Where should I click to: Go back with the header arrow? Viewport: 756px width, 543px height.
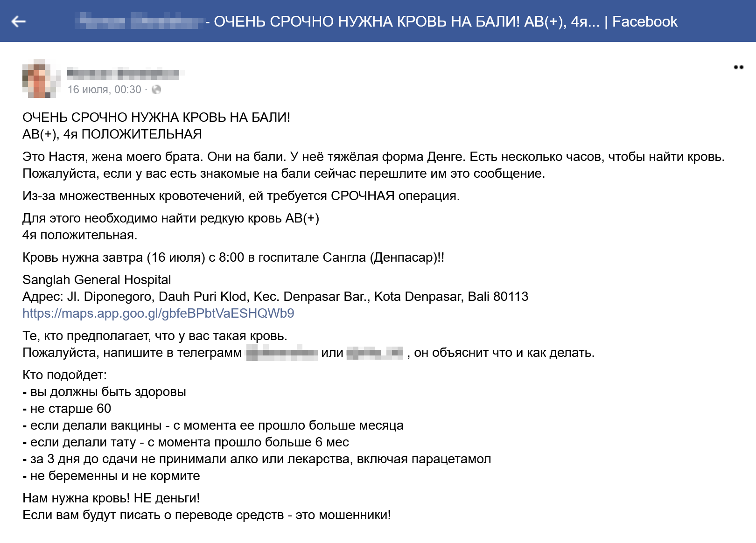point(18,21)
